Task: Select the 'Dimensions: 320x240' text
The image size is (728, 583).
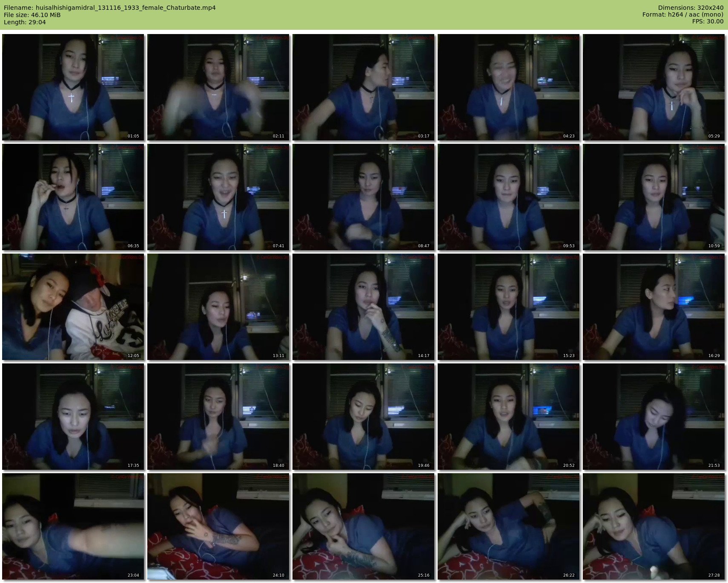Action: (x=691, y=8)
